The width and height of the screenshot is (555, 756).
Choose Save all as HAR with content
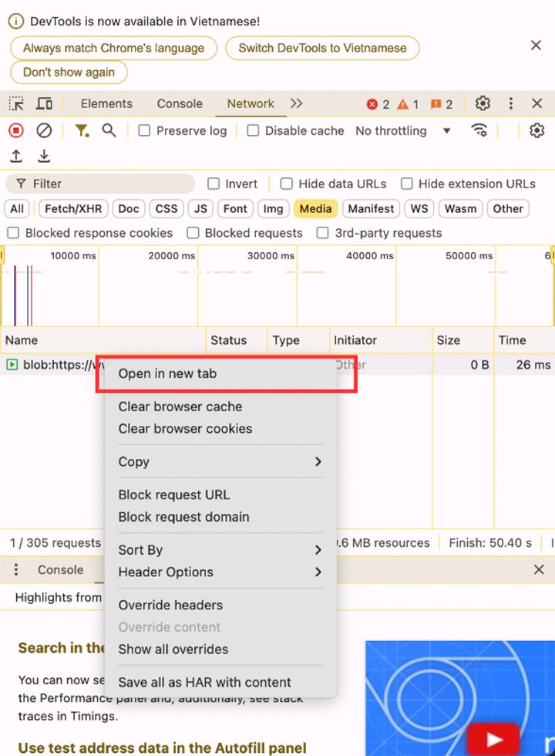coord(220,682)
